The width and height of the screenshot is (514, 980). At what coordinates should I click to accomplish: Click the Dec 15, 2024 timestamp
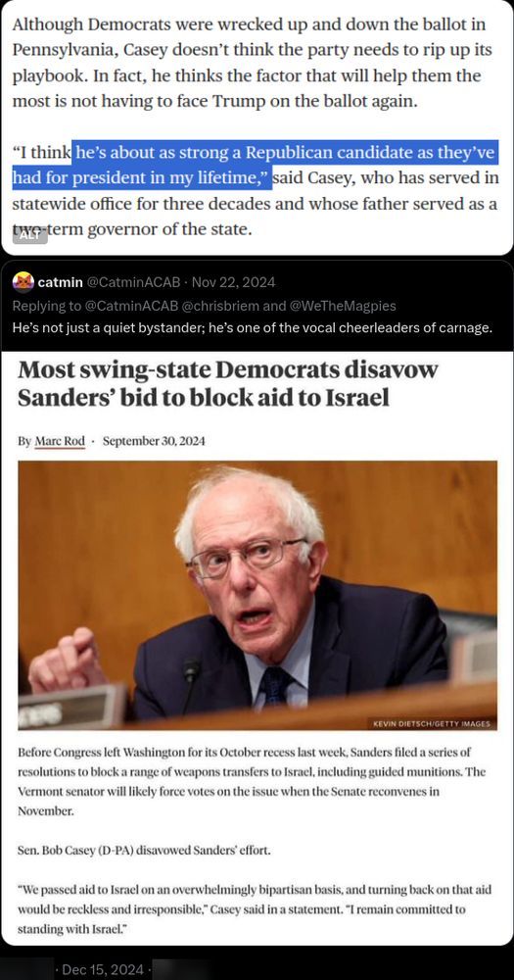(103, 969)
